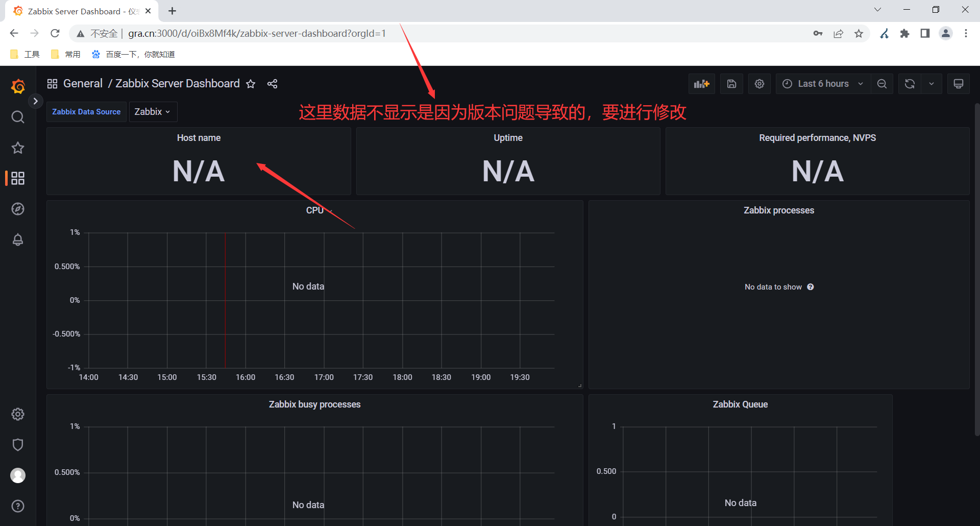Open the Chrome three-dot menu
Viewport: 980px width, 526px height.
pos(966,34)
